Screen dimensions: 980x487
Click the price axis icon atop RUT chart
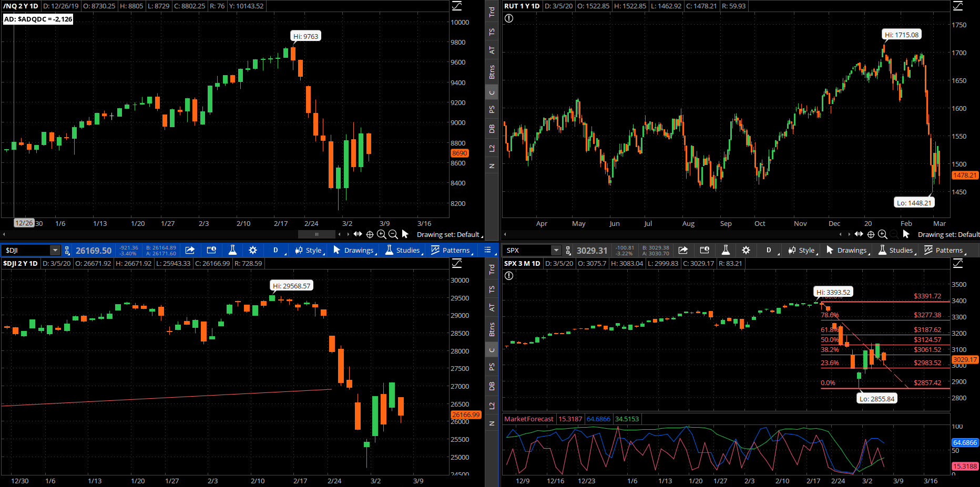tap(958, 6)
